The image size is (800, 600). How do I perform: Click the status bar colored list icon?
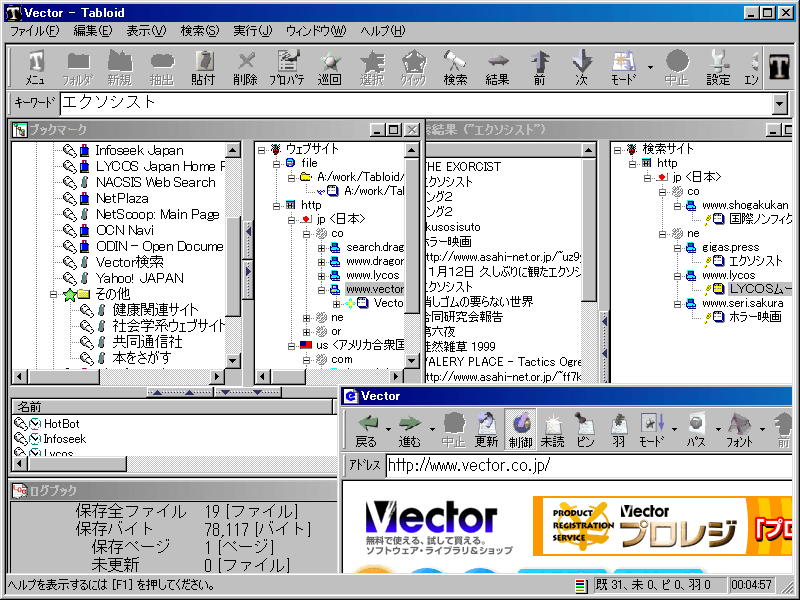(x=581, y=585)
